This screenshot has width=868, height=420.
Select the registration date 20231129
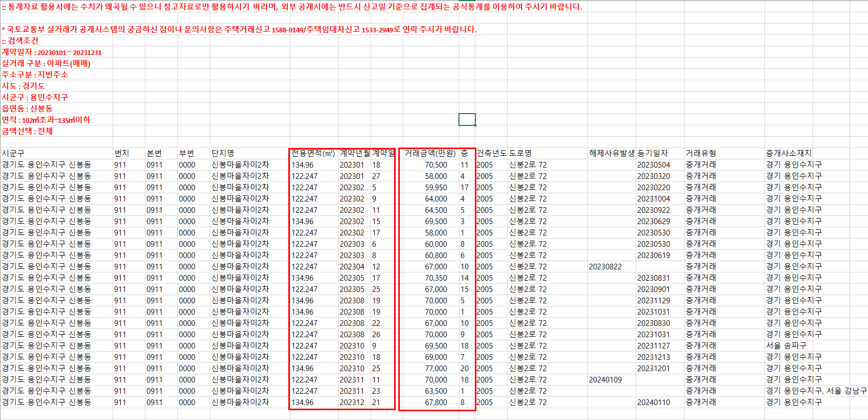point(660,301)
